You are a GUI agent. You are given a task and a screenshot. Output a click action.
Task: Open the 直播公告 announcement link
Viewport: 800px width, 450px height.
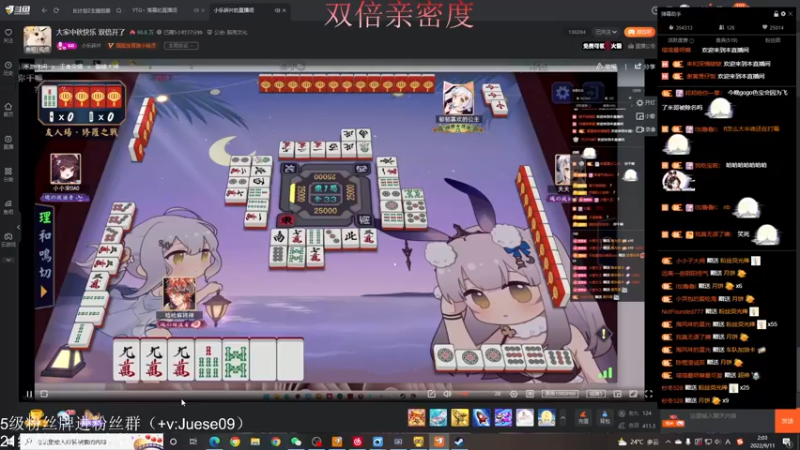pos(642,46)
